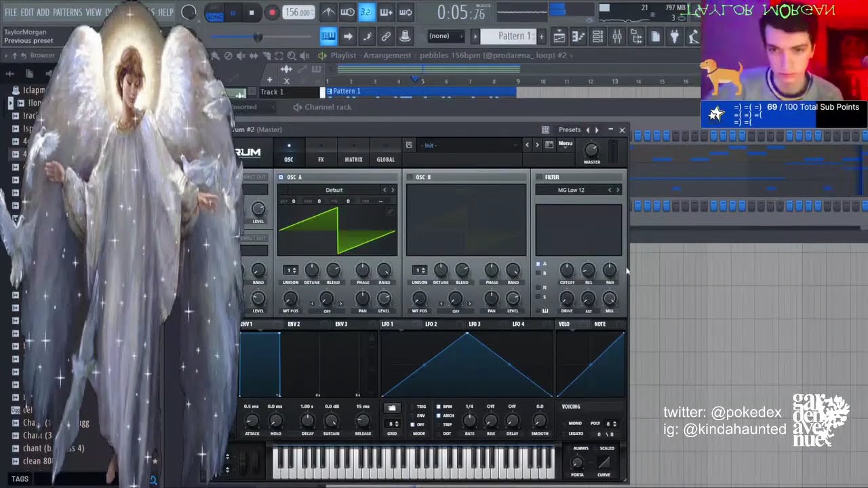Click the stamp tool icon in toolbar
This screenshot has width=868, height=488.
405,37
